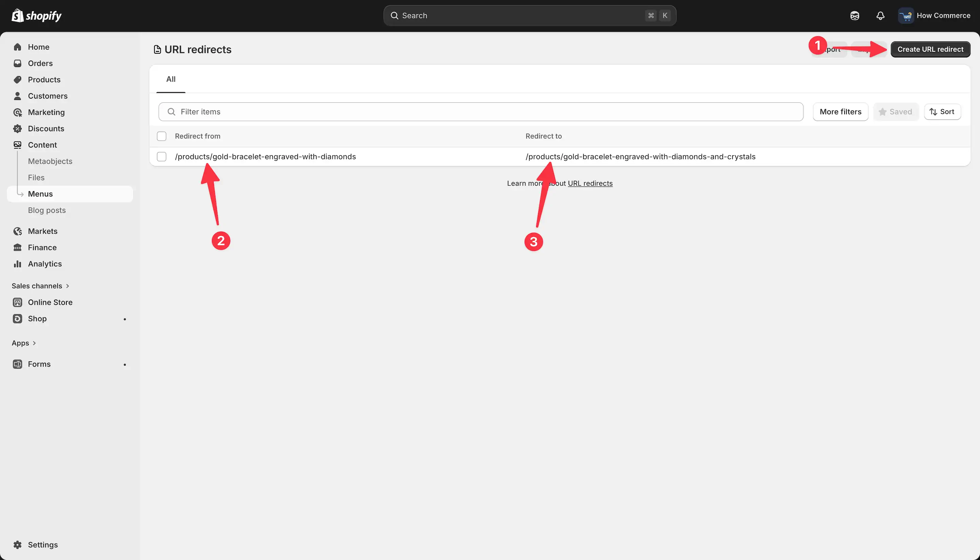The image size is (980, 560).
Task: Click the Filter items field
Action: (x=481, y=112)
